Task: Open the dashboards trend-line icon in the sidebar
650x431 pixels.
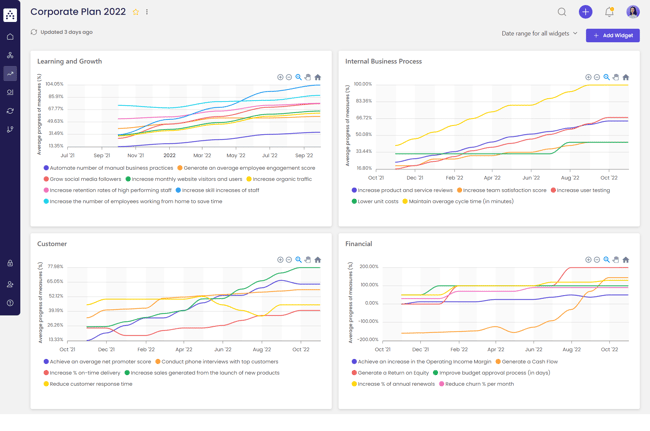Action: pos(10,74)
